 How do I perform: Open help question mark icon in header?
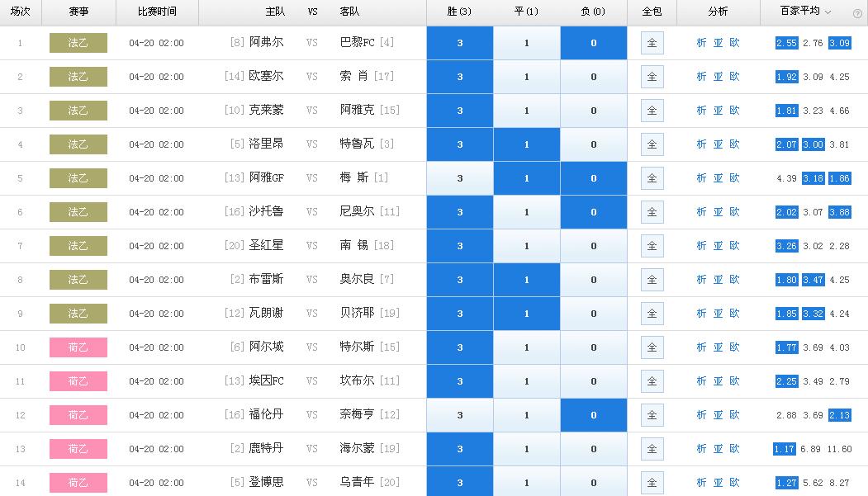(857, 14)
